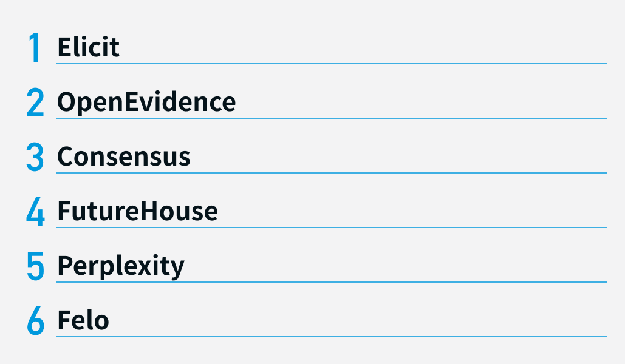Click the blue number 6

pos(35,320)
